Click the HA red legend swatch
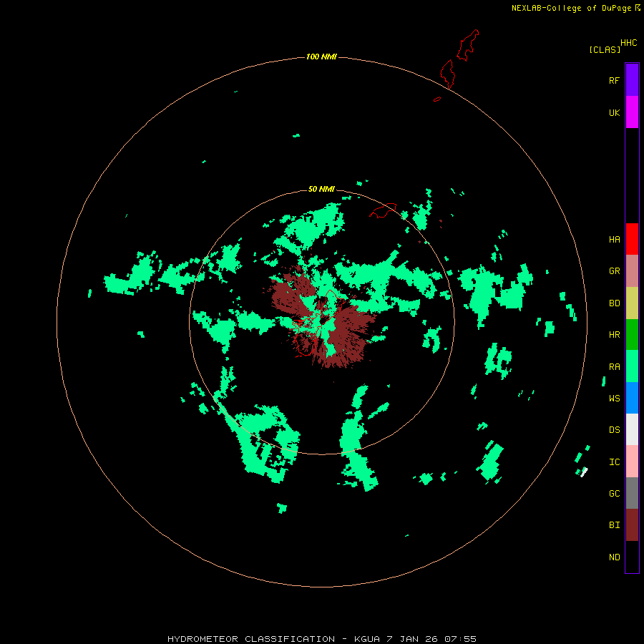The width and height of the screenshot is (644, 644). pos(632,239)
